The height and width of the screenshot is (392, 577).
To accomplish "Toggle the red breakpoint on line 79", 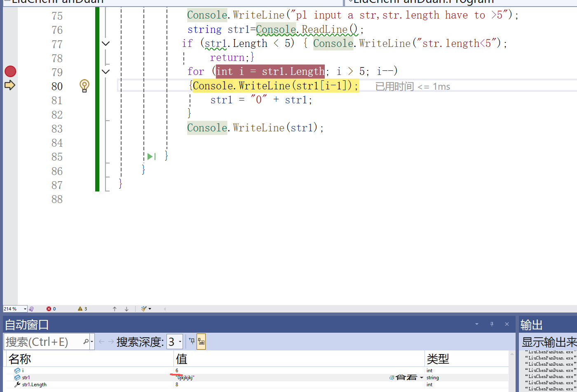I will 10,72.
